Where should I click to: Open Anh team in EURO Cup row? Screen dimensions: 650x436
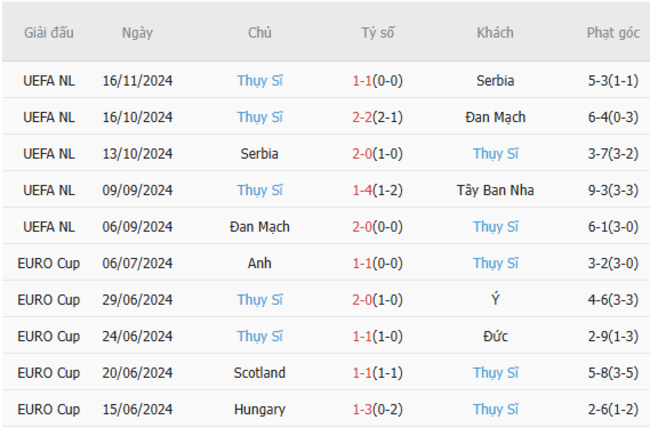click(260, 263)
